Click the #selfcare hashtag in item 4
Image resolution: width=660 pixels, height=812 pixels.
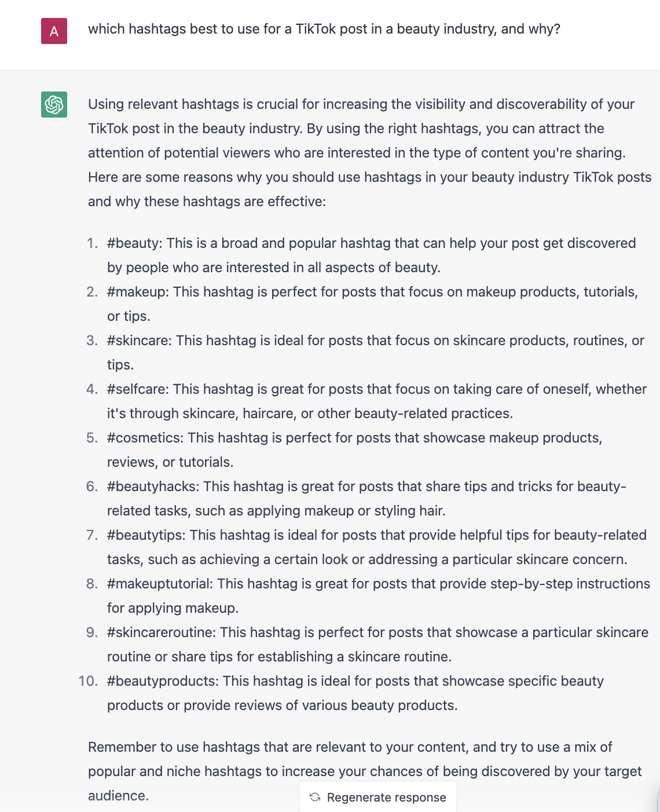point(137,389)
